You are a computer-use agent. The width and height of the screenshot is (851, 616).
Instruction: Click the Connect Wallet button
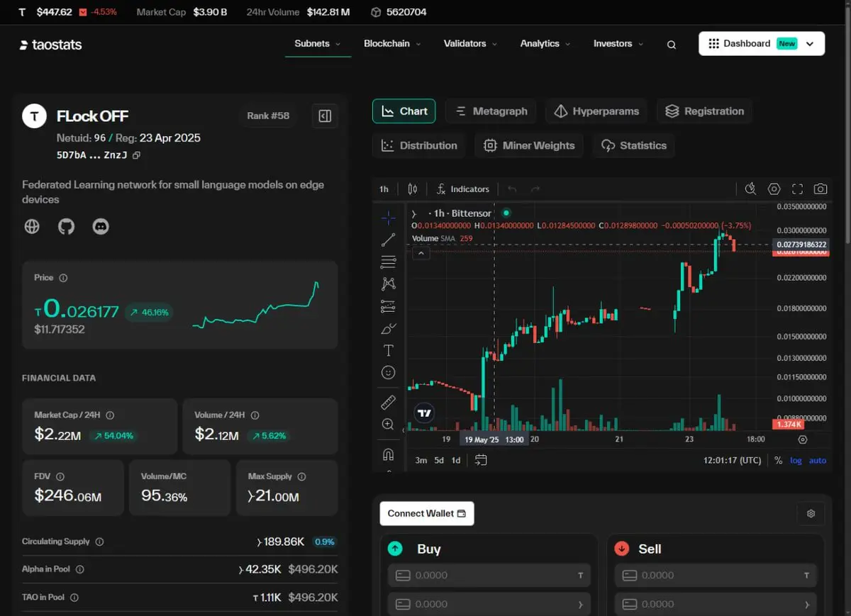[427, 513]
